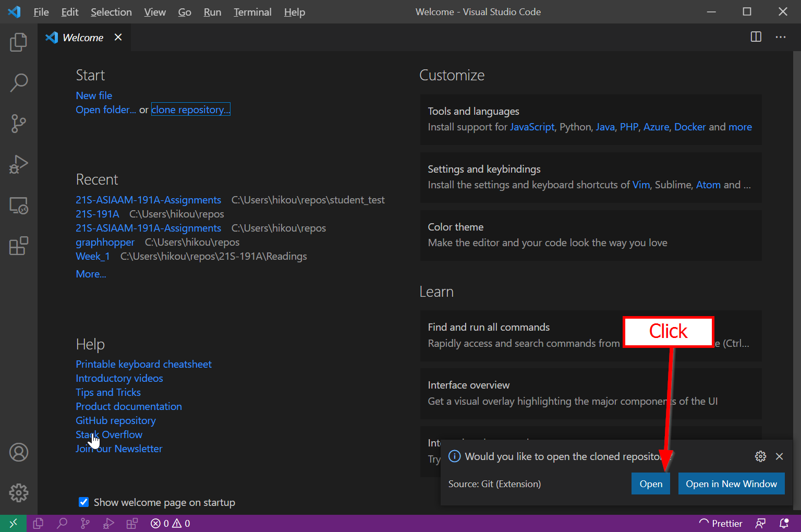Open notification settings gear in the popup
The image size is (801, 532).
pyautogui.click(x=760, y=456)
